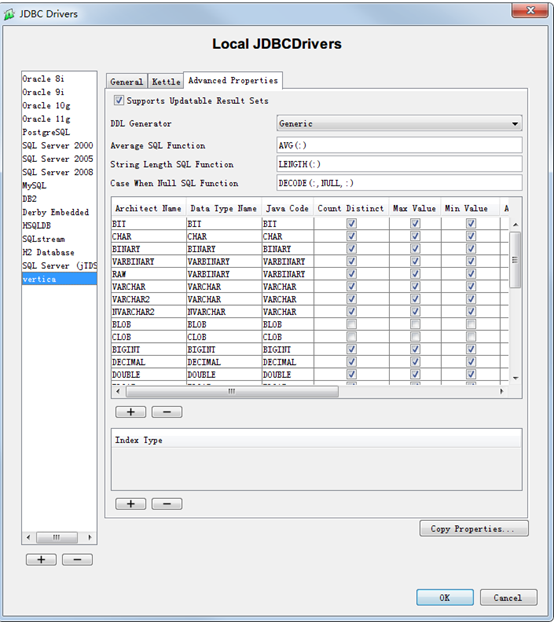
Task: Remove the selected driver with the minus button below the driver list
Action: (77, 560)
